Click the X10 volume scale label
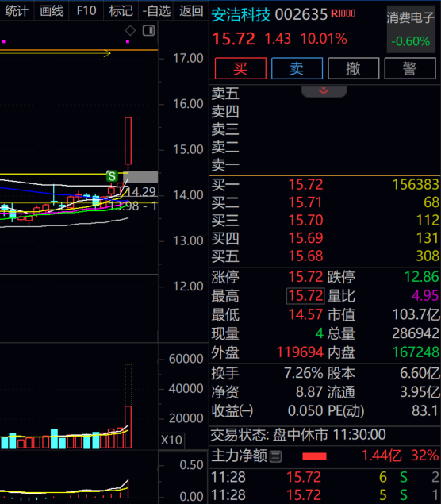The height and width of the screenshot is (504, 441). 171,440
